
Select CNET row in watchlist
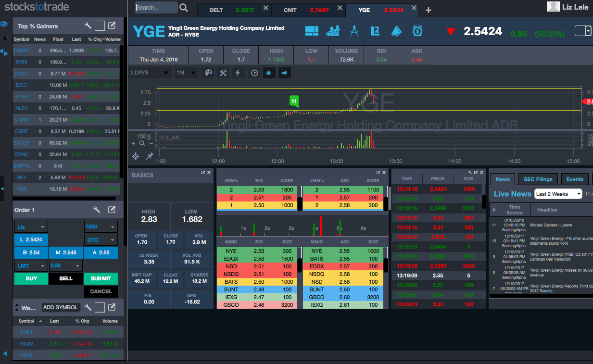(68, 332)
